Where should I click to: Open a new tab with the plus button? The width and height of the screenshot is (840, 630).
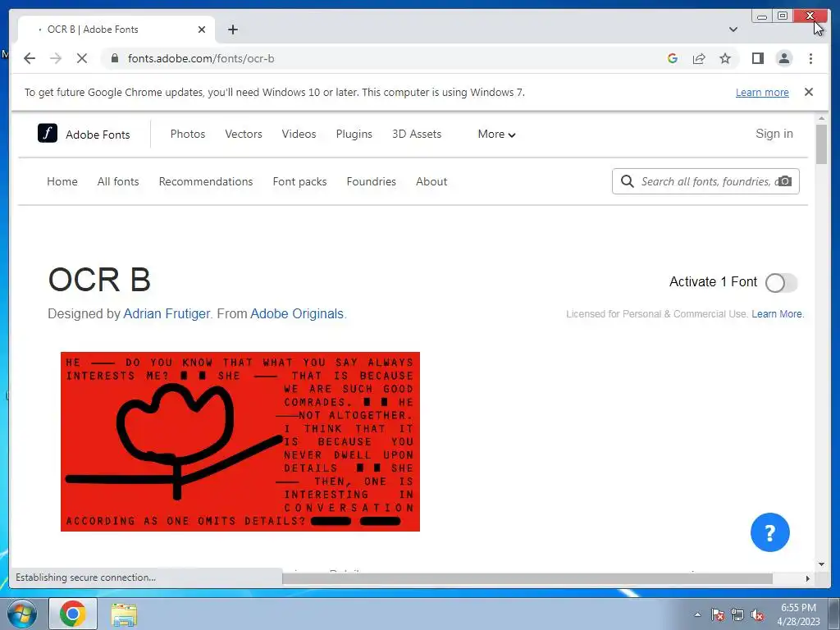pos(232,30)
